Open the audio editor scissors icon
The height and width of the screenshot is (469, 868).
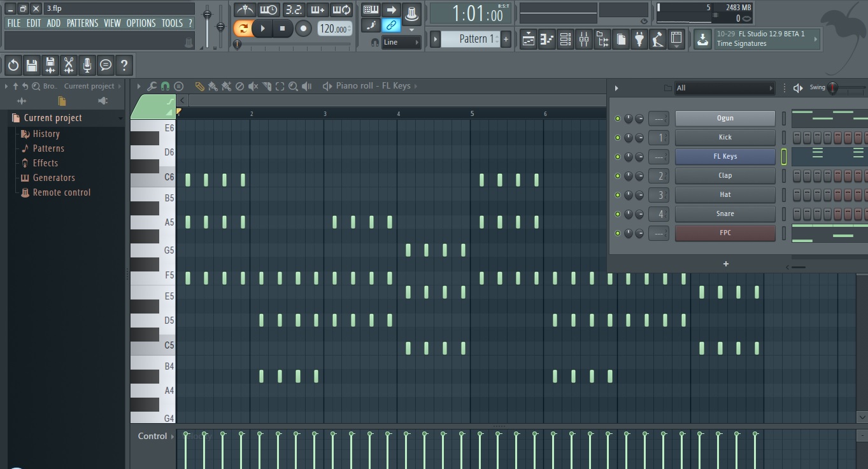[x=69, y=64]
